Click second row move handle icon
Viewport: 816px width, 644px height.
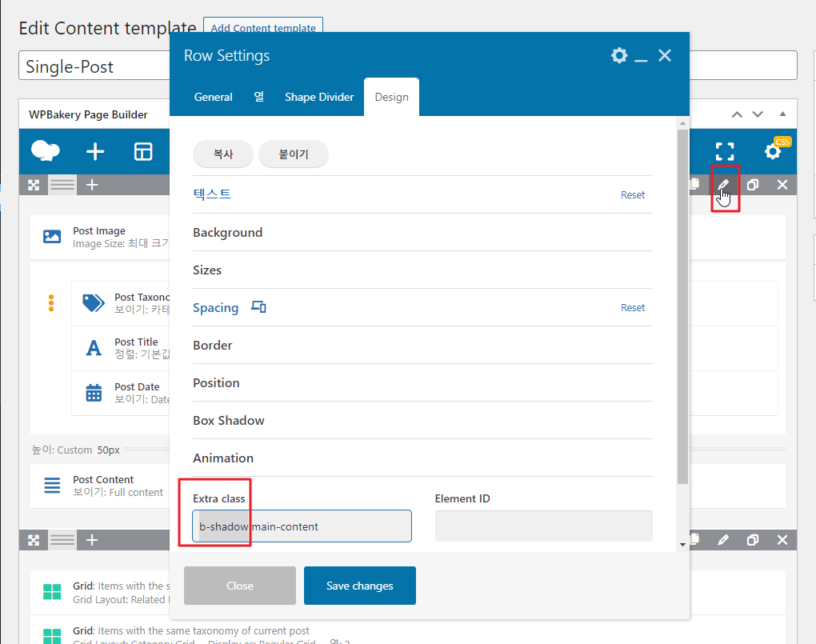34,540
